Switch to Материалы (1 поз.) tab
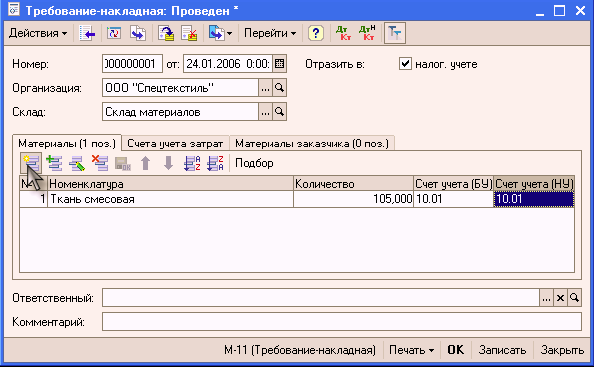Screen dimensions: 594x367 pyautogui.click(x=67, y=144)
